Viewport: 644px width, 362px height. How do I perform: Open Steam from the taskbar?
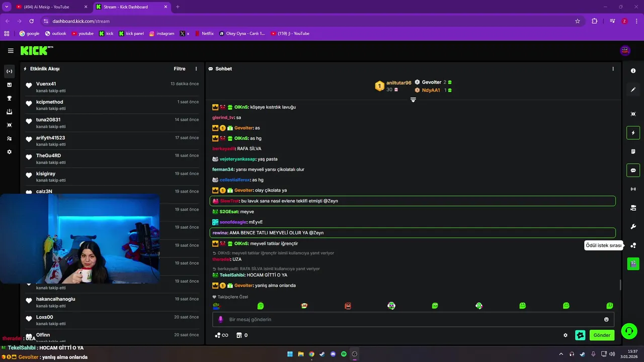coord(322,354)
